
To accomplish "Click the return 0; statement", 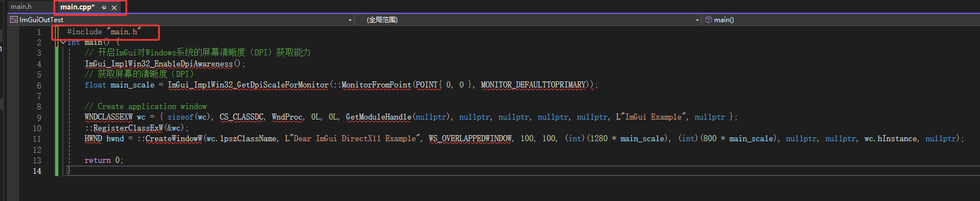I will (x=104, y=161).
